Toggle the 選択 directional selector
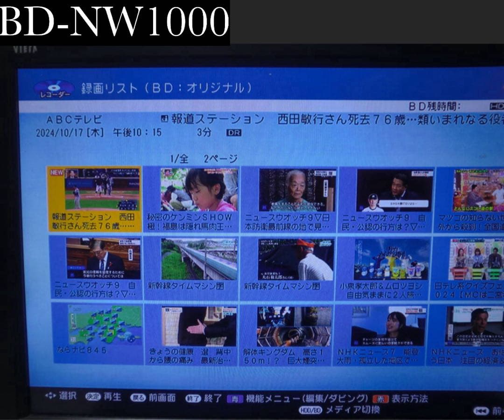The height and width of the screenshot is (420, 504). click(x=50, y=395)
